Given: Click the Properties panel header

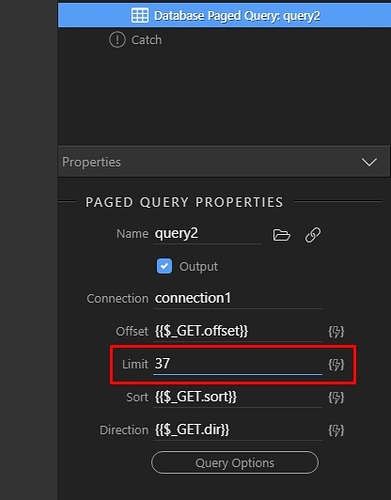Looking at the screenshot, I should coord(224,162).
